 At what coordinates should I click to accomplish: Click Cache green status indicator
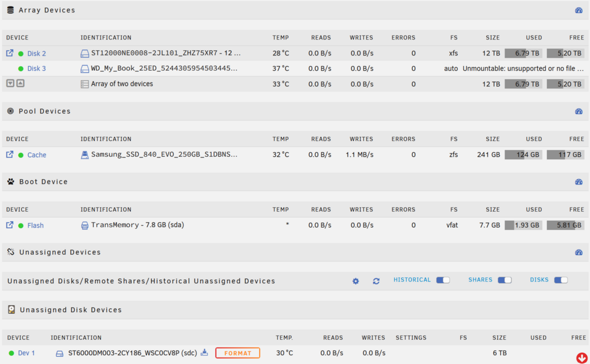click(x=21, y=155)
